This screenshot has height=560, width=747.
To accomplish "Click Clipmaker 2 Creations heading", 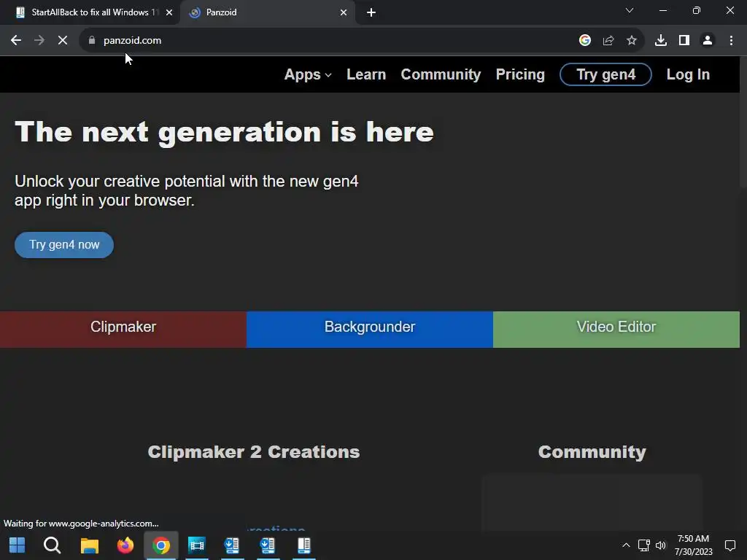I will click(x=253, y=452).
